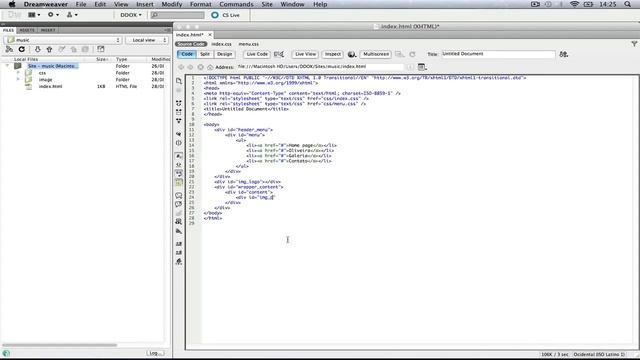The image size is (640, 360).
Task: Click the CS Live icon
Action: coord(215,15)
